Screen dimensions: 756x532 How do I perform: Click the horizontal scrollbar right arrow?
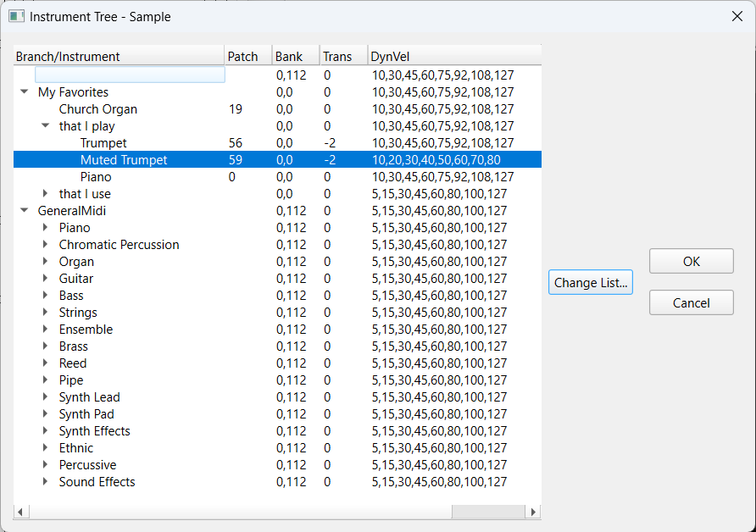click(533, 512)
